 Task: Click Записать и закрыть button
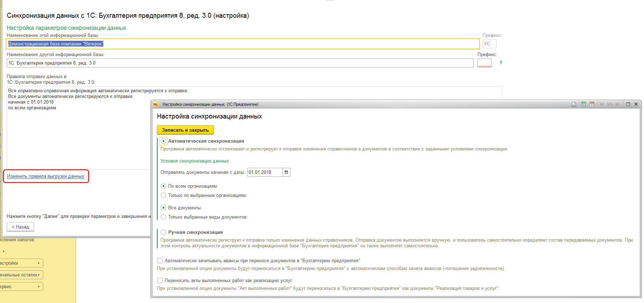click(185, 130)
